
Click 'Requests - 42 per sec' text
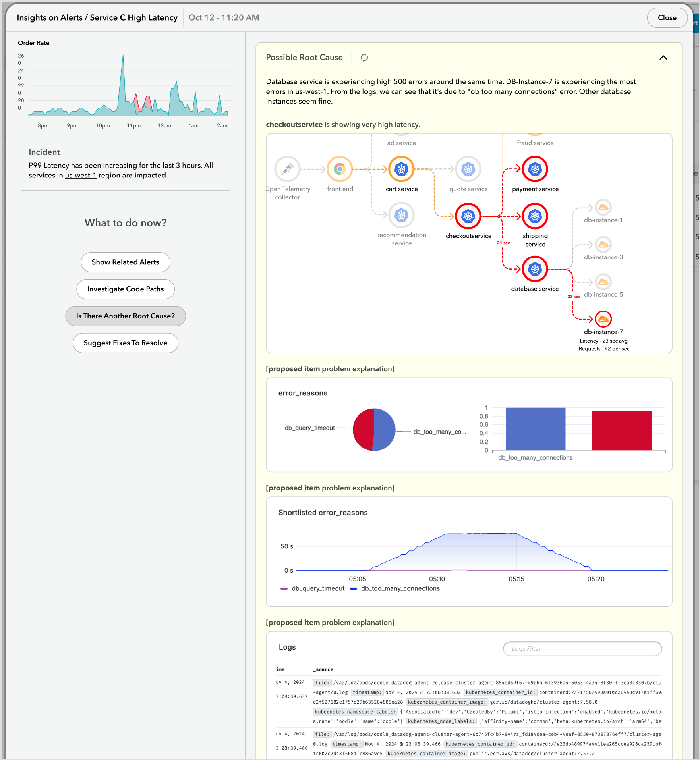tap(604, 349)
